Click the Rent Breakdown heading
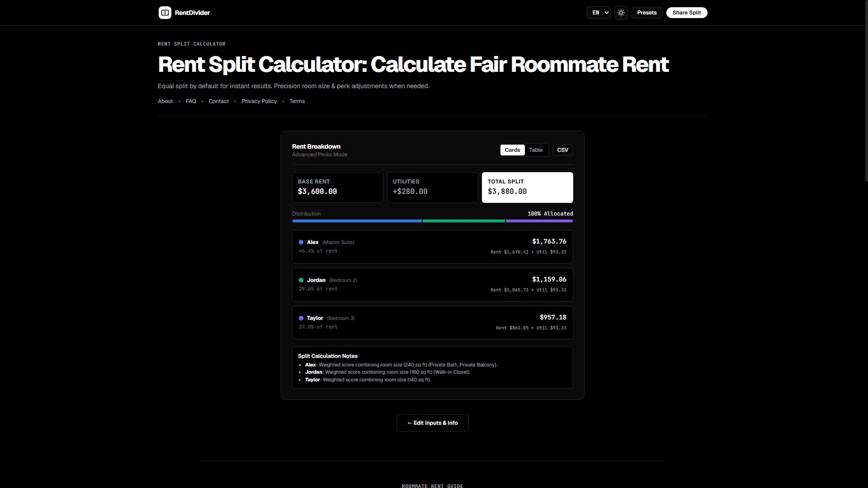The width and height of the screenshot is (868, 488). tap(316, 146)
